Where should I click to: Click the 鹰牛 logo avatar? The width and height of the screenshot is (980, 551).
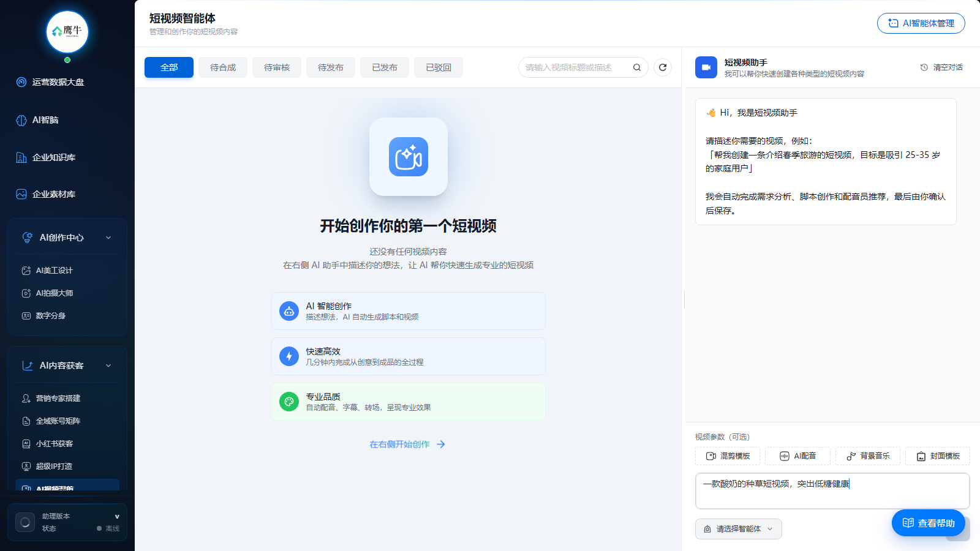pyautogui.click(x=67, y=31)
